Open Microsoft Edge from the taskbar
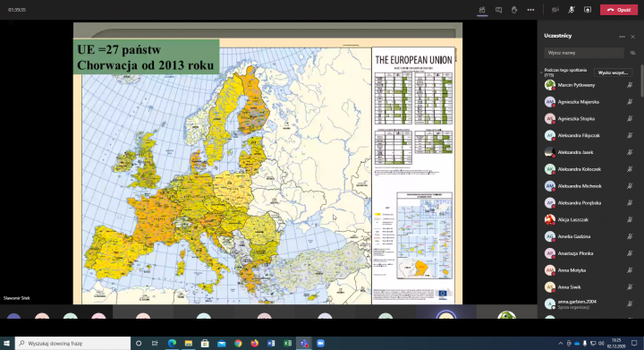 [x=172, y=343]
